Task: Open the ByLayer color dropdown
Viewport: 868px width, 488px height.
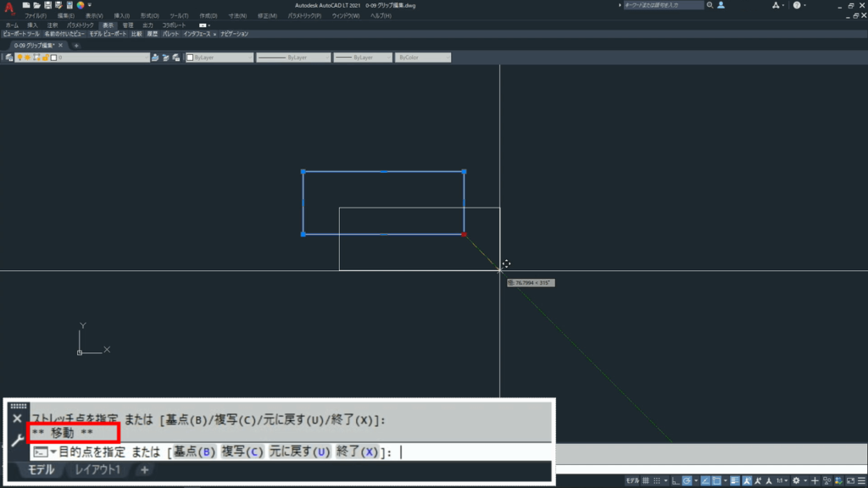Action: 220,58
